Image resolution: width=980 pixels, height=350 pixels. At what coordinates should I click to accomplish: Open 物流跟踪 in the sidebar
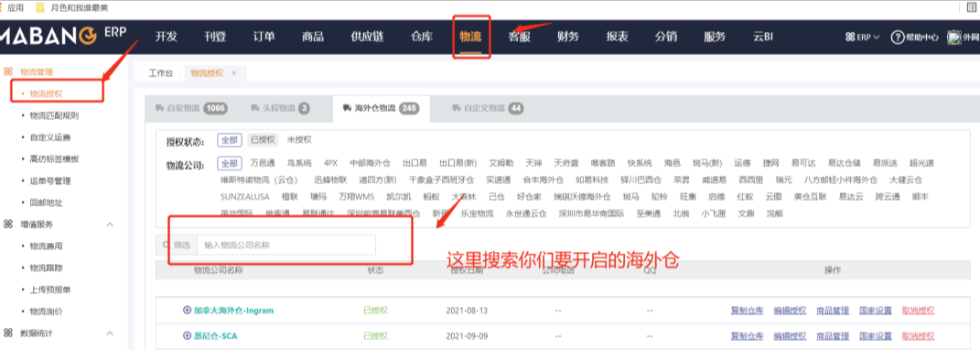point(47,268)
